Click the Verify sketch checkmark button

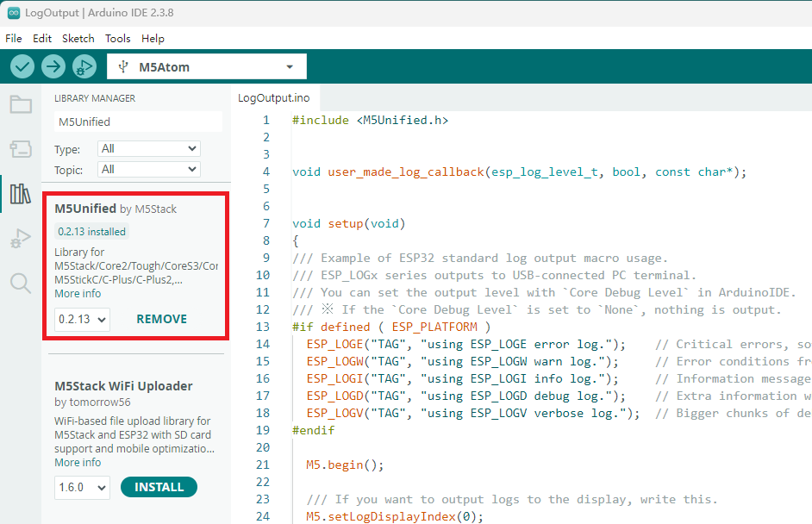22,66
